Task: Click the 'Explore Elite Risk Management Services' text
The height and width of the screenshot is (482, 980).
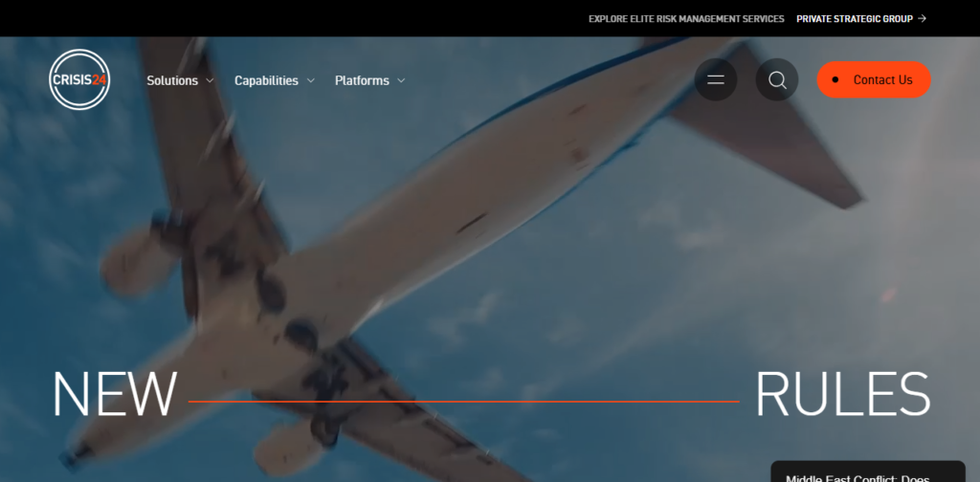Action: (686, 19)
